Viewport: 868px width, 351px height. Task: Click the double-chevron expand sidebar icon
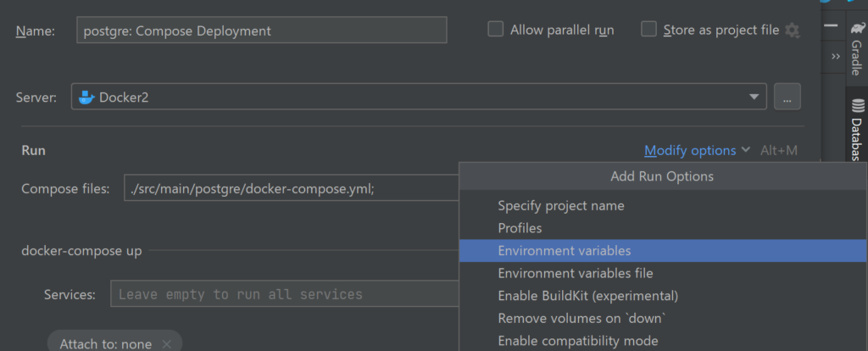836,56
